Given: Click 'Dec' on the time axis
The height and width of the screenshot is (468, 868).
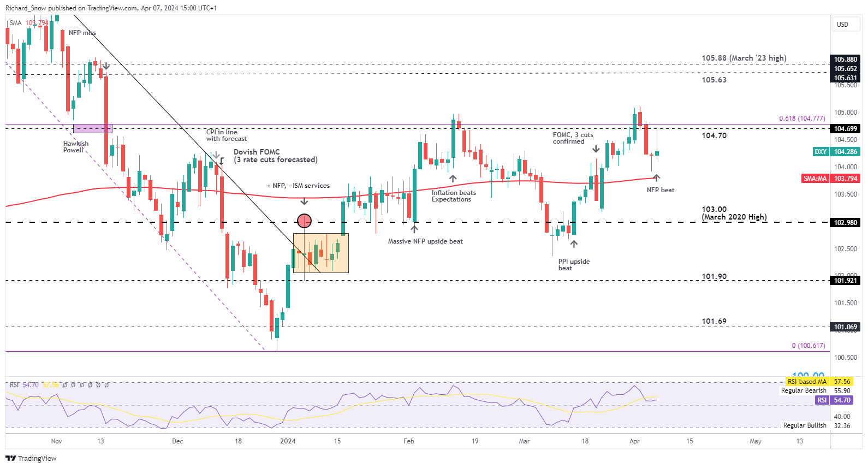Looking at the screenshot, I should coord(177,441).
